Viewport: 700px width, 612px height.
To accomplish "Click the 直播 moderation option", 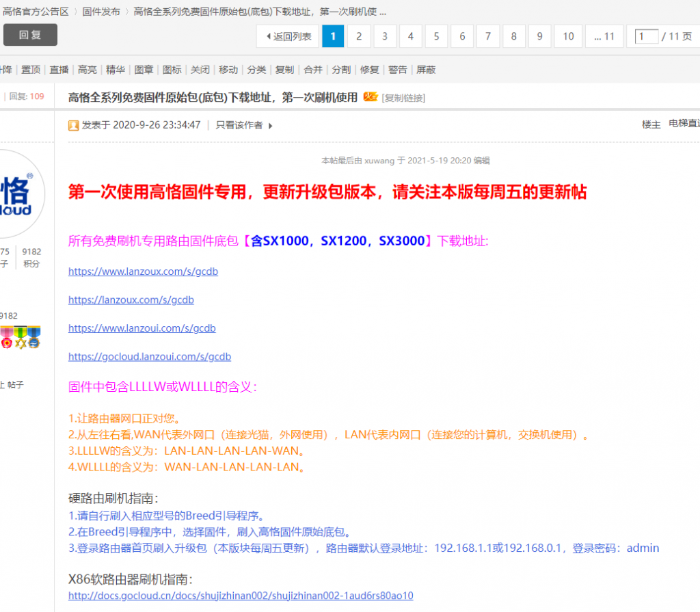I will tap(59, 70).
